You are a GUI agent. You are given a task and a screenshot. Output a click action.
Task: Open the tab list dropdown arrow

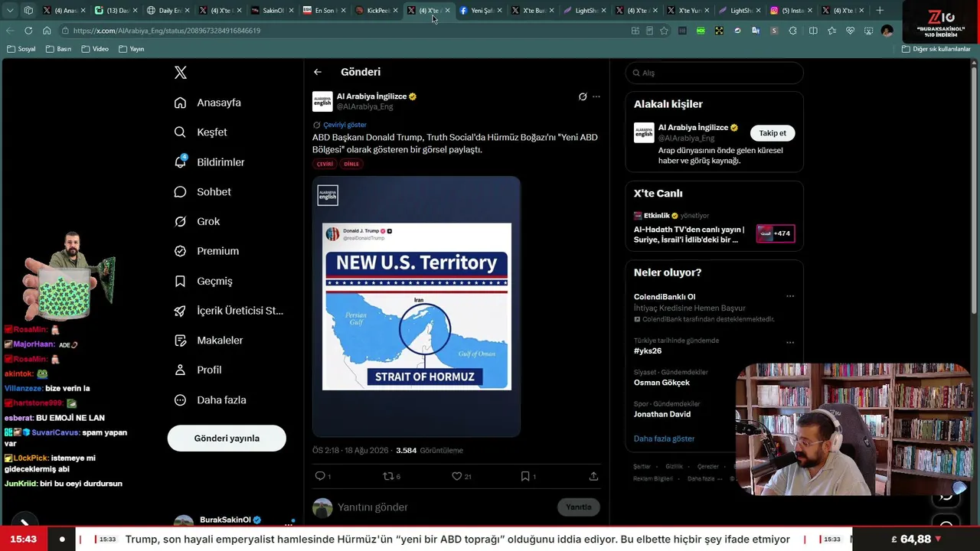[x=10, y=11]
